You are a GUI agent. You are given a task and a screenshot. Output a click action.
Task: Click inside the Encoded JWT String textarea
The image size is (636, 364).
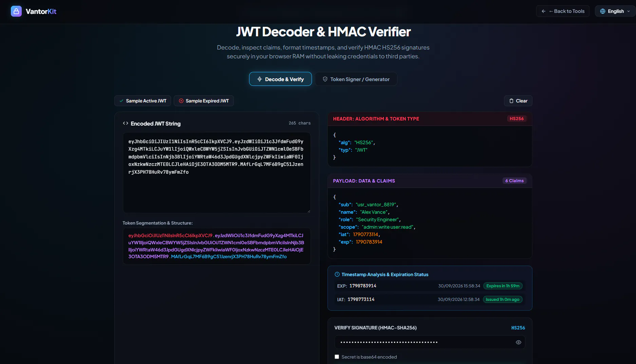(x=217, y=172)
